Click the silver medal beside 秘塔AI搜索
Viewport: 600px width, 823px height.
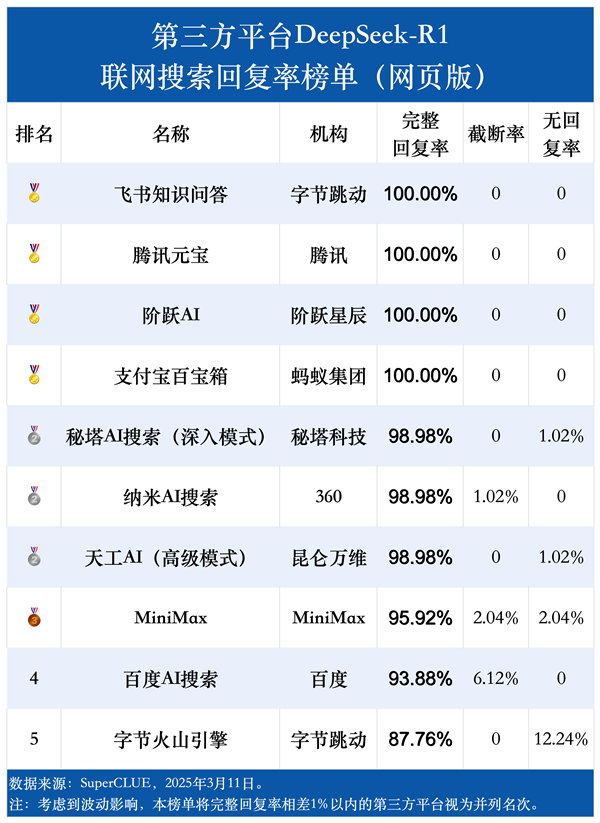(34, 437)
